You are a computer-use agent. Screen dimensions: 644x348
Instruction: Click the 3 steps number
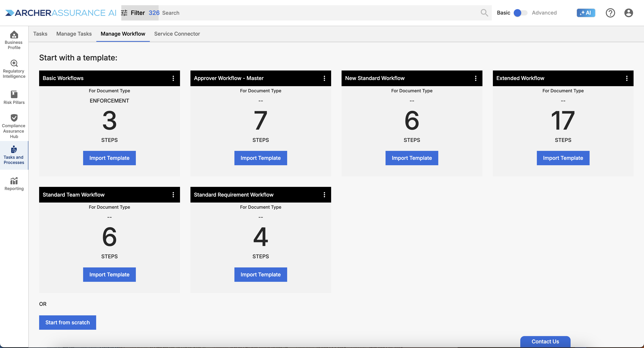click(x=109, y=121)
